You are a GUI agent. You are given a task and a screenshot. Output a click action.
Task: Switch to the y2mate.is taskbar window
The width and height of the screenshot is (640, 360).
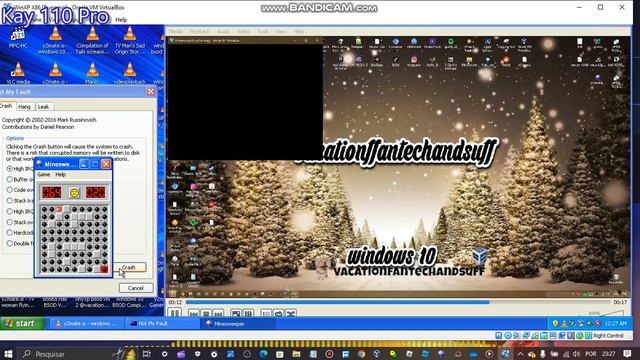click(x=87, y=323)
